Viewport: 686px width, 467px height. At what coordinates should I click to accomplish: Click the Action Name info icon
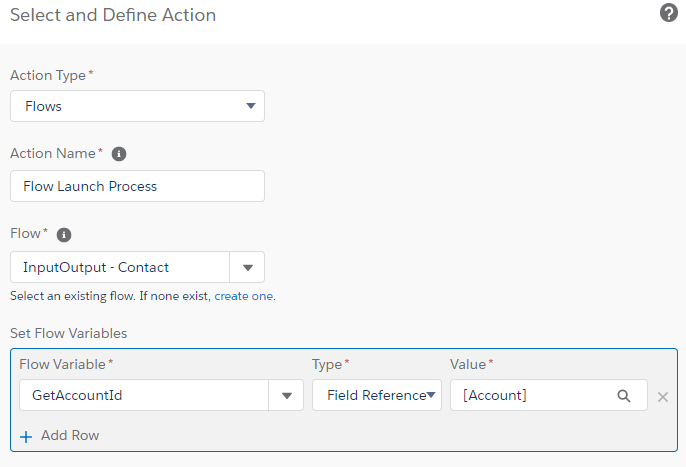tap(119, 154)
